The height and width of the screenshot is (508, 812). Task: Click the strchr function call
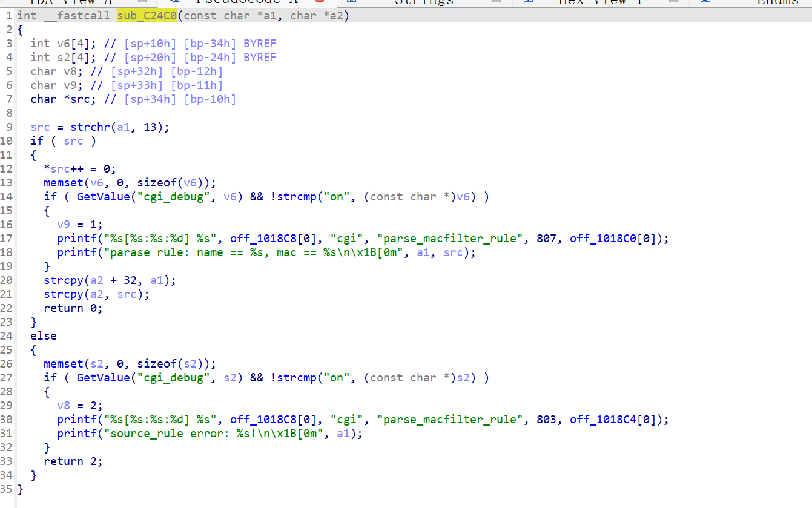pyautogui.click(x=90, y=127)
